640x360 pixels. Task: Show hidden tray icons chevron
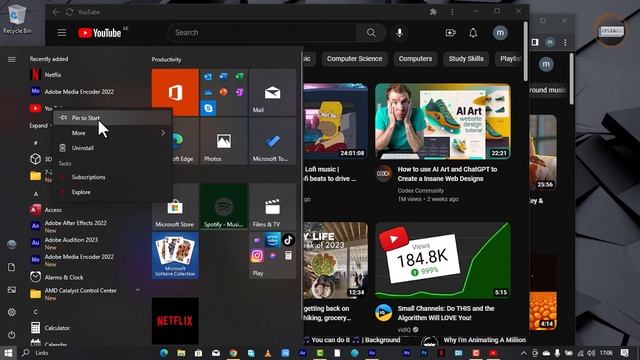[x=524, y=353]
